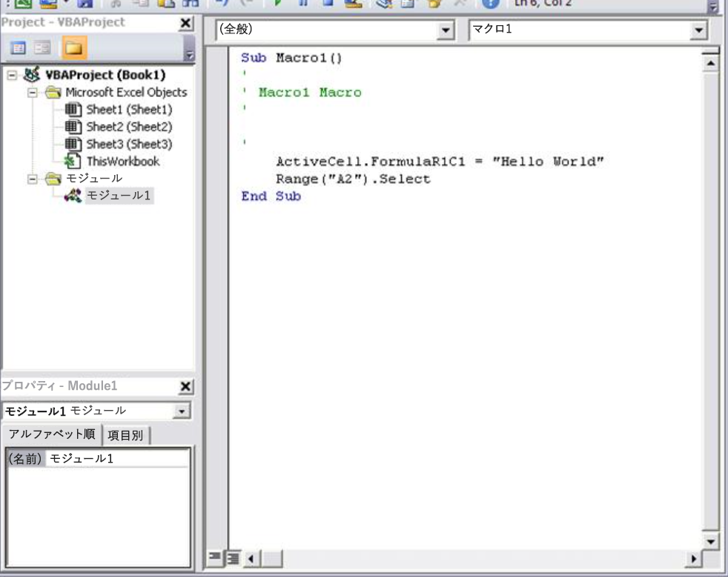Collapse the モジュール folder
The width and height of the screenshot is (728, 579).
click(x=32, y=179)
